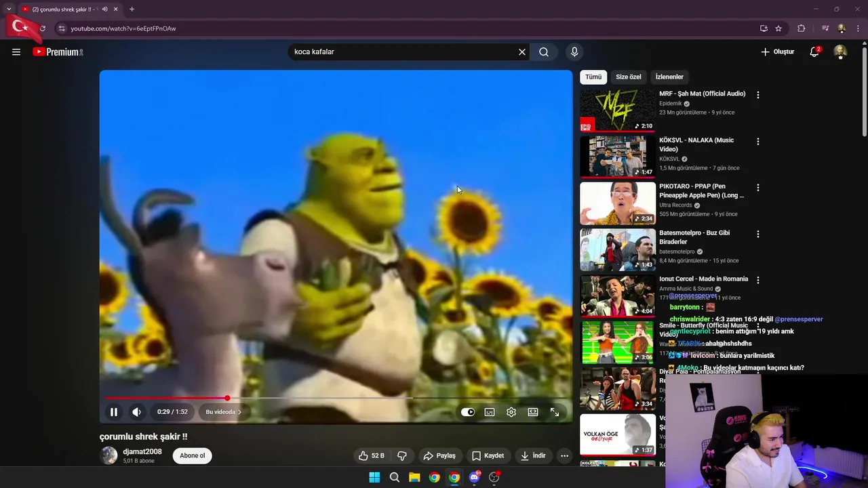Select the Size özel filter chip
868x488 pixels.
click(628, 77)
